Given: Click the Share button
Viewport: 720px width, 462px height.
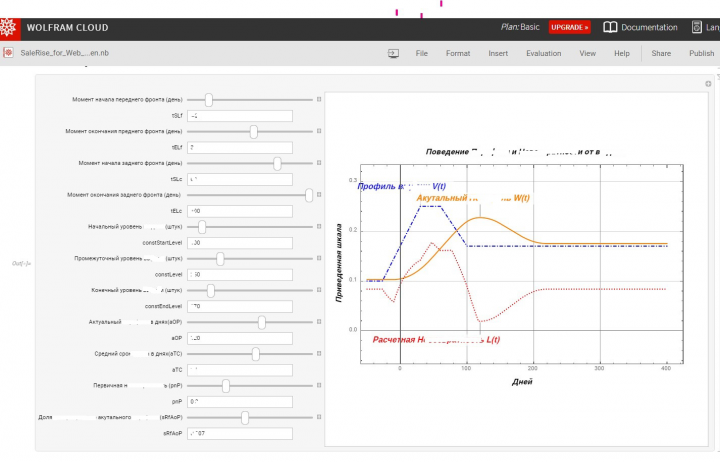Looking at the screenshot, I should [x=661, y=53].
